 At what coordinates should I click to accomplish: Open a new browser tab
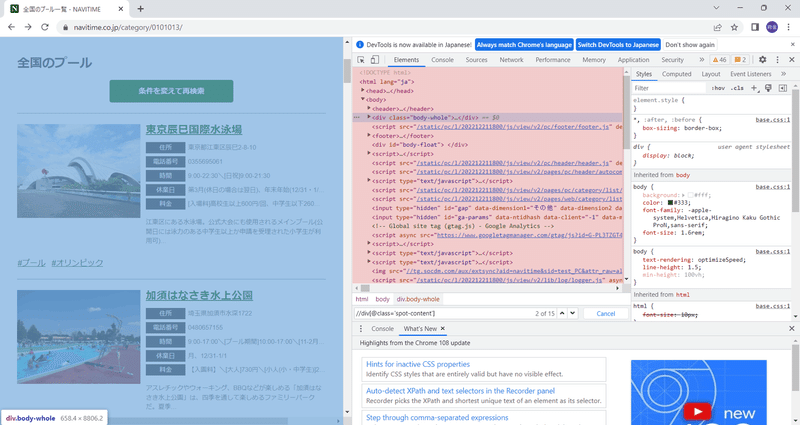point(141,9)
